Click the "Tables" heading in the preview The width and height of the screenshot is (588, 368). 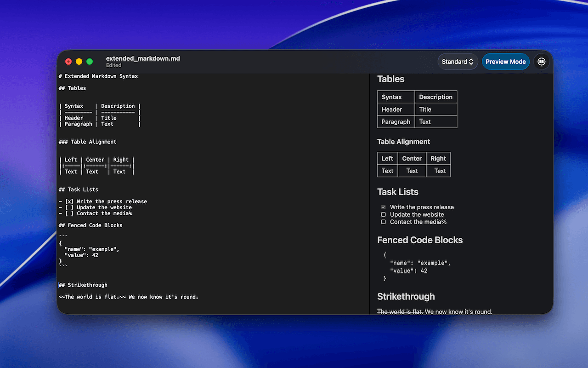pyautogui.click(x=391, y=79)
